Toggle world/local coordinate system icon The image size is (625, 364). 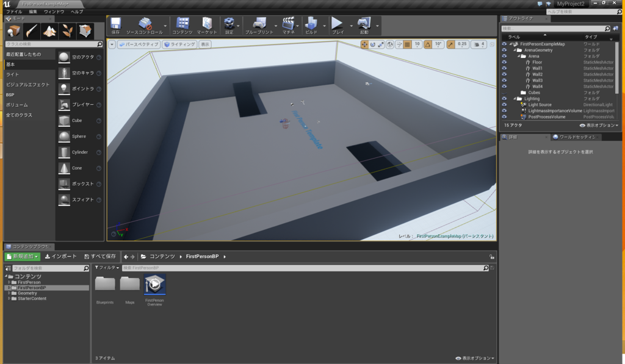[390, 45]
